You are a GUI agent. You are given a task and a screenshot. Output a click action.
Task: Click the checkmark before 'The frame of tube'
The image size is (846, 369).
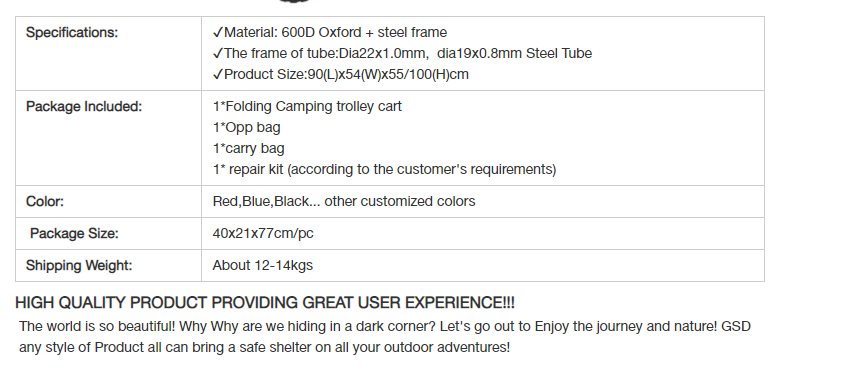coord(218,53)
